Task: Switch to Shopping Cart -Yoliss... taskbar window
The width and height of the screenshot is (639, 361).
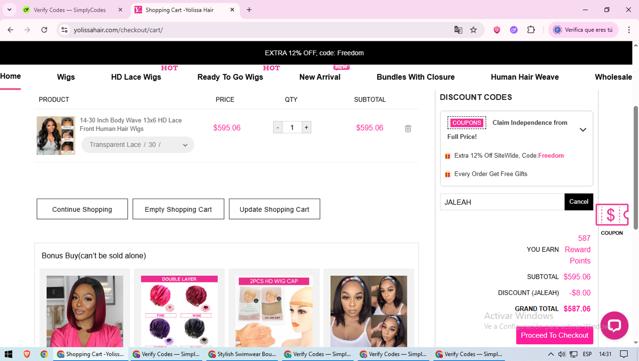Action: pyautogui.click(x=90, y=354)
